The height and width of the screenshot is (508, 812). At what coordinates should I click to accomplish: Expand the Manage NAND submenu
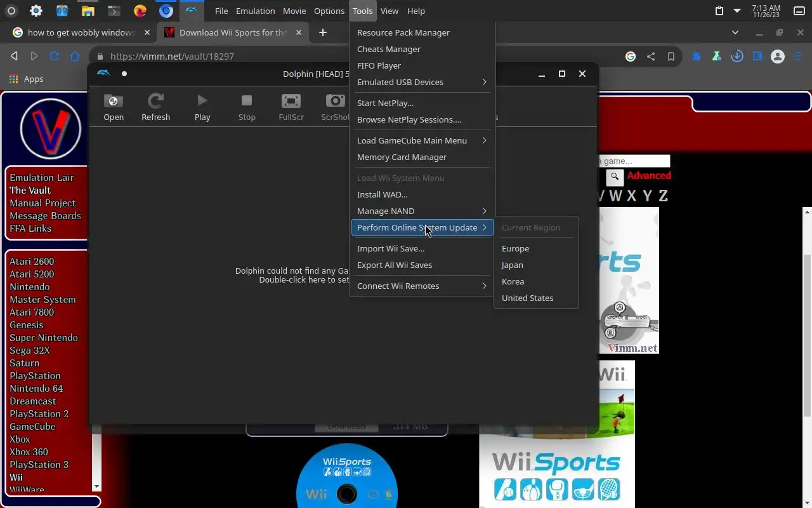tap(422, 211)
